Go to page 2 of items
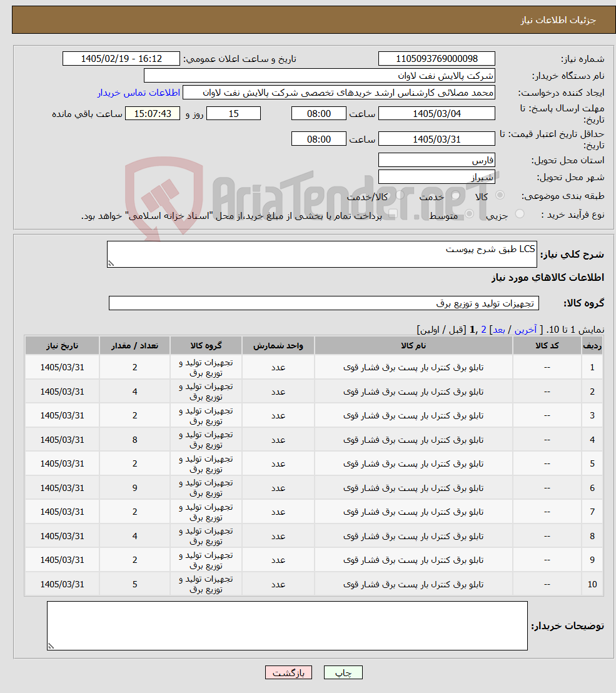Image resolution: width=616 pixels, height=693 pixels. pyautogui.click(x=483, y=330)
